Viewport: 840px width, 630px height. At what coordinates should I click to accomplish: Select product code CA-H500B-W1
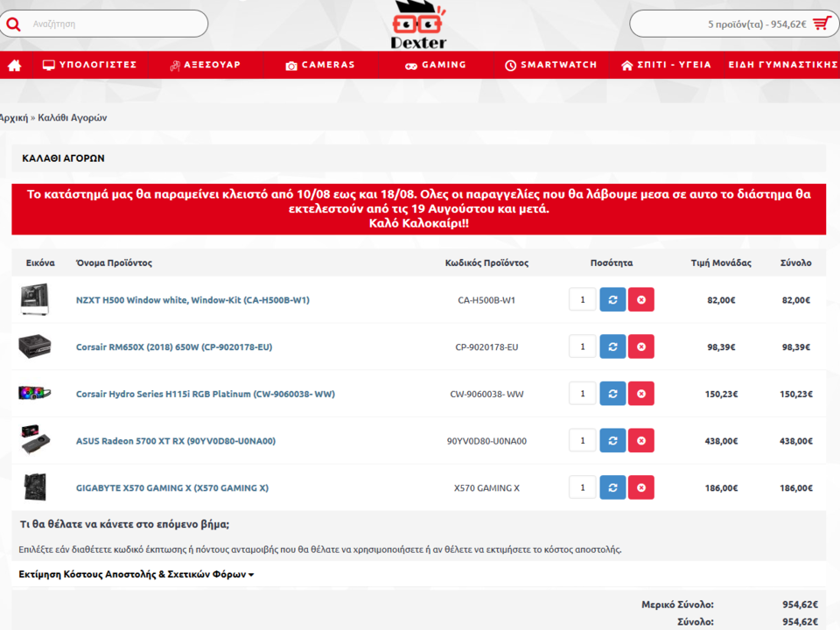(x=486, y=300)
